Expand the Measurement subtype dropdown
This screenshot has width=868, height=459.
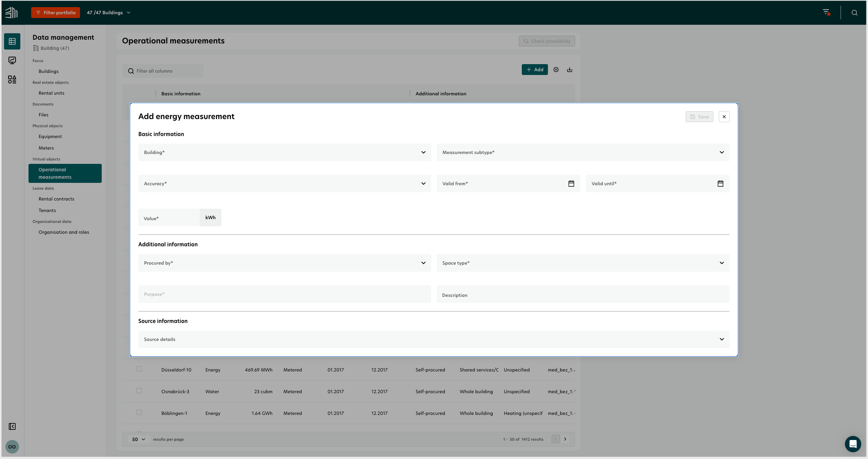click(x=583, y=152)
